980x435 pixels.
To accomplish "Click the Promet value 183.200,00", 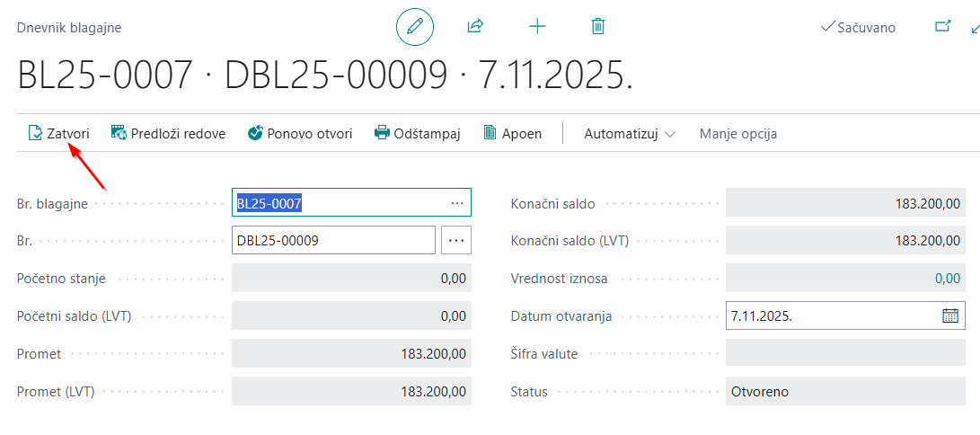I will pyautogui.click(x=351, y=354).
